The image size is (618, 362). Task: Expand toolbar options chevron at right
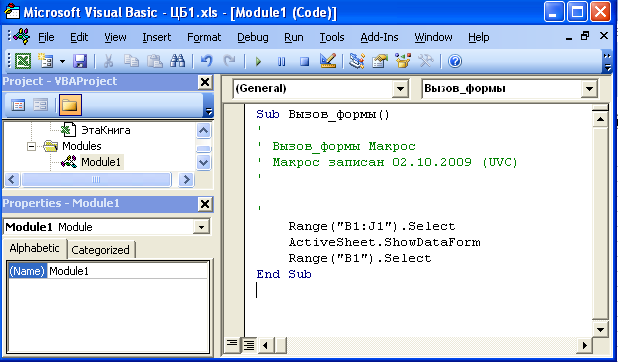[607, 62]
